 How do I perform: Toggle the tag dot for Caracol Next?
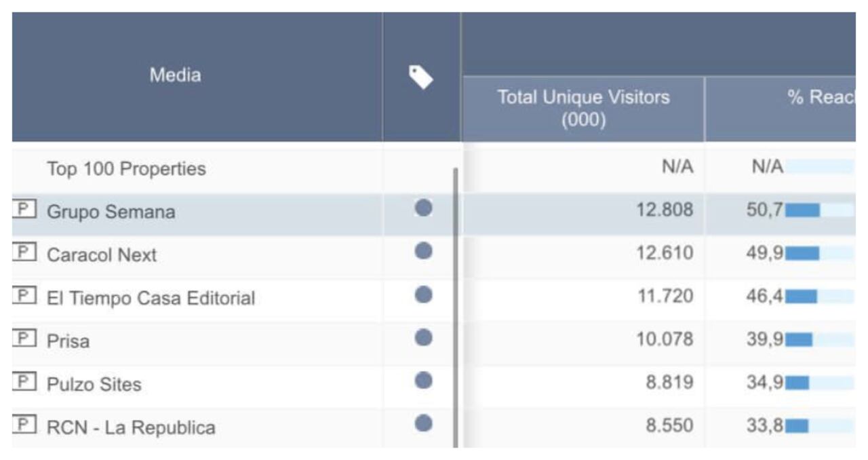(423, 251)
